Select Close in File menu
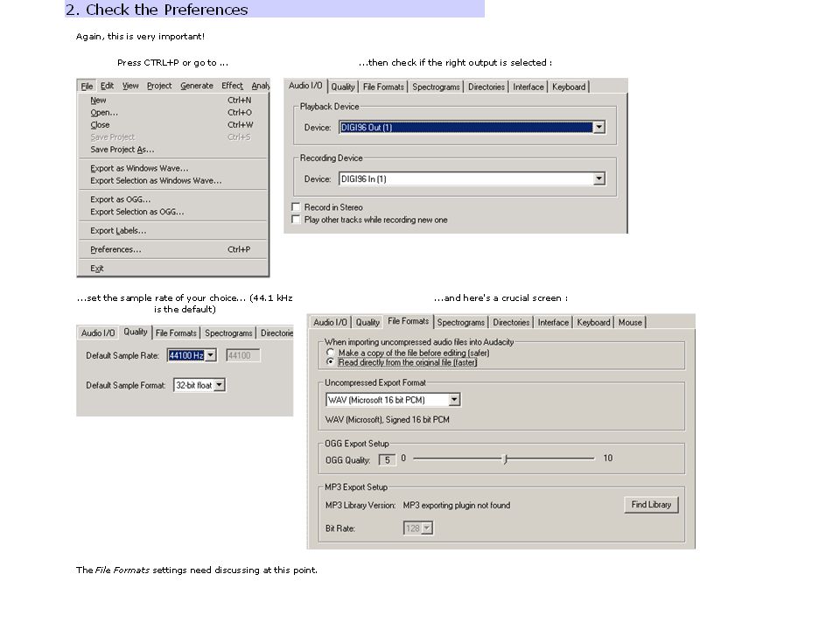Image resolution: width=840 pixels, height=630 pixels. click(172, 125)
